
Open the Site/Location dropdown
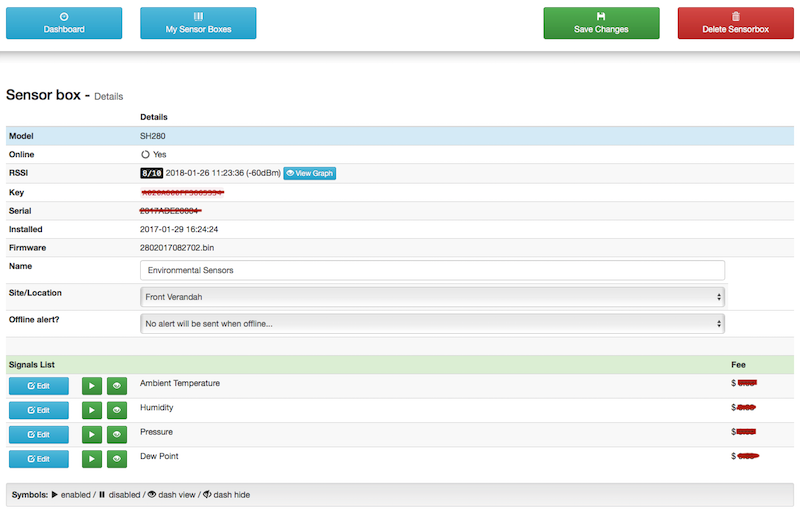point(432,297)
